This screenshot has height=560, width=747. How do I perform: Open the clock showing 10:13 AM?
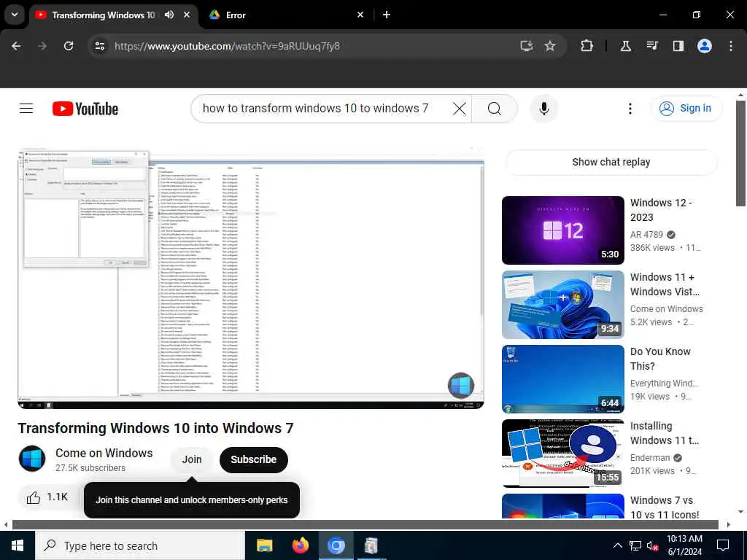[684, 545]
